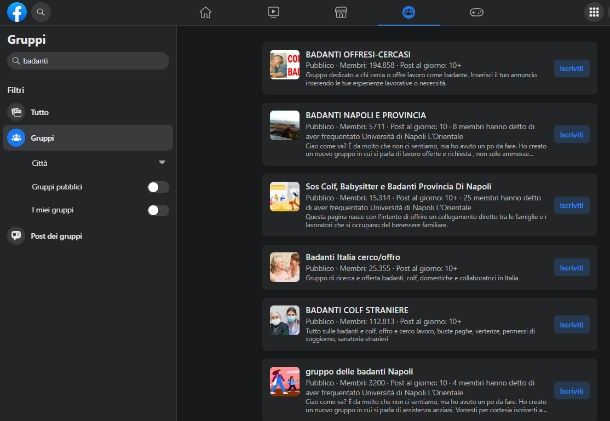Click Sos Colf Babysitter group thumbnail
This screenshot has width=610, height=421.
click(x=285, y=196)
